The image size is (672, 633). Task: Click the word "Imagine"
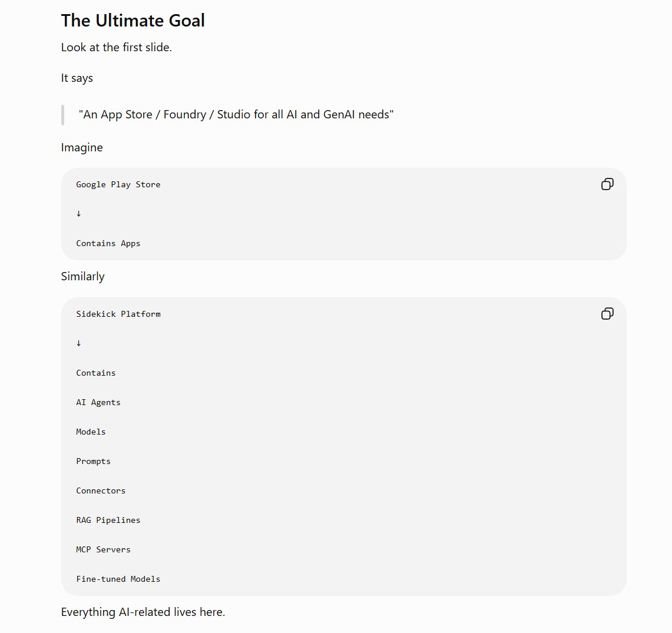point(82,147)
